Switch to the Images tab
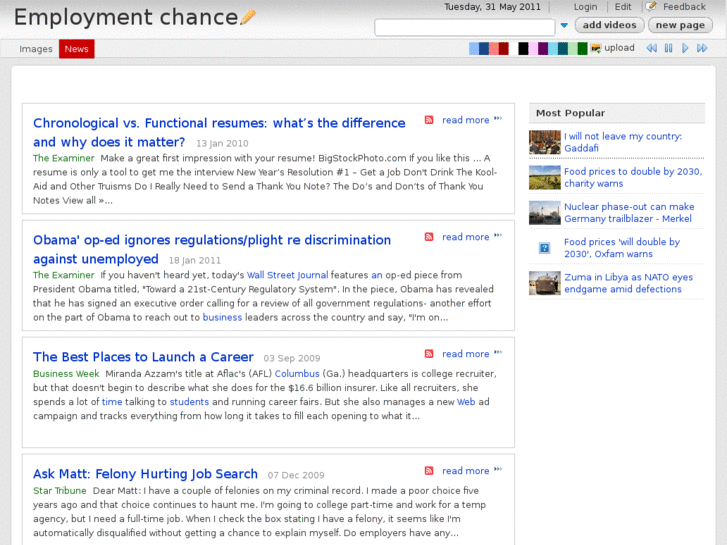This screenshot has width=727, height=545. click(x=36, y=49)
